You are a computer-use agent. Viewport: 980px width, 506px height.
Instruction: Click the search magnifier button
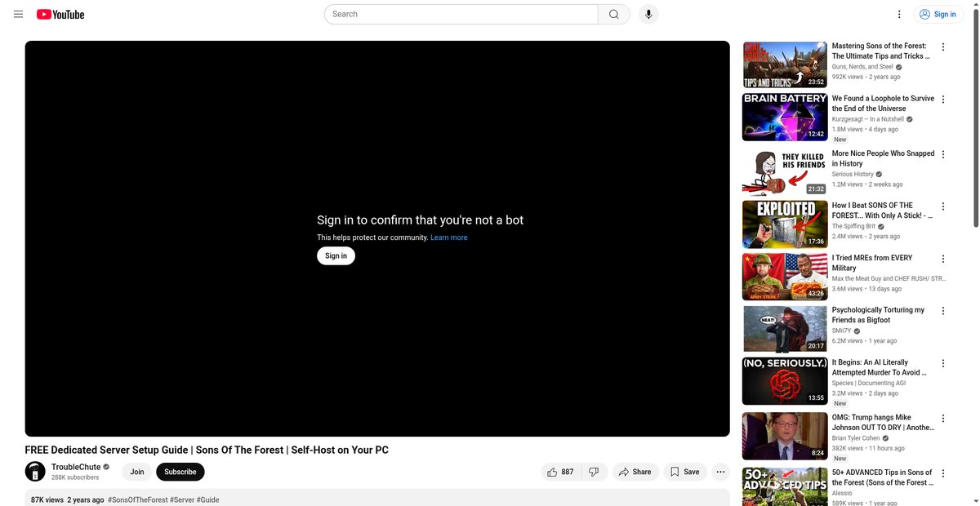coord(614,14)
